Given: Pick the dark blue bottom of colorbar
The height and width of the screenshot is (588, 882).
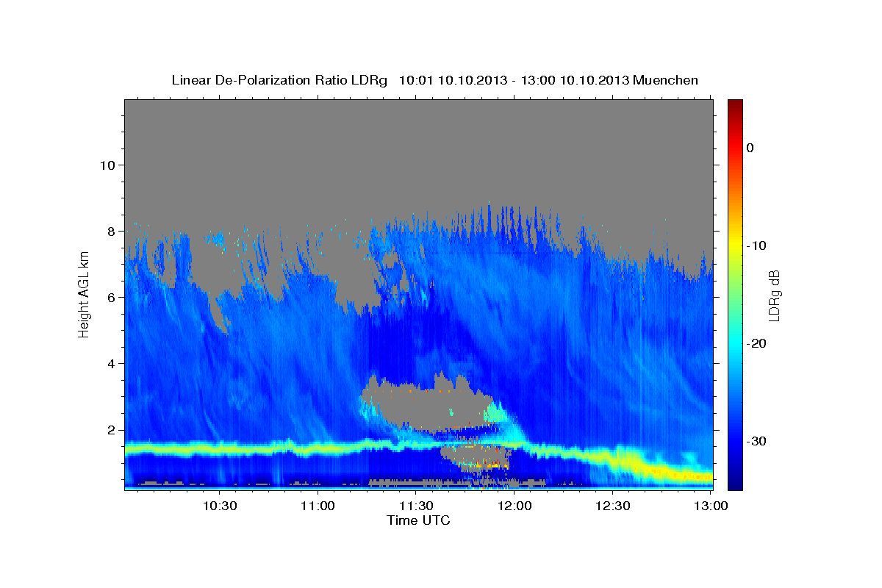Looking at the screenshot, I should point(735,481).
